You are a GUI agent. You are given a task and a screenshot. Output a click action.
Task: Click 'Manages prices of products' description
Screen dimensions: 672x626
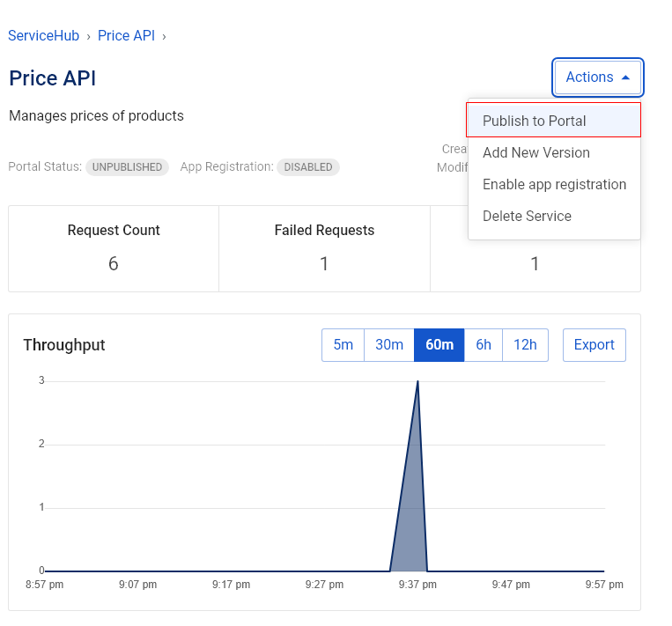click(x=96, y=115)
